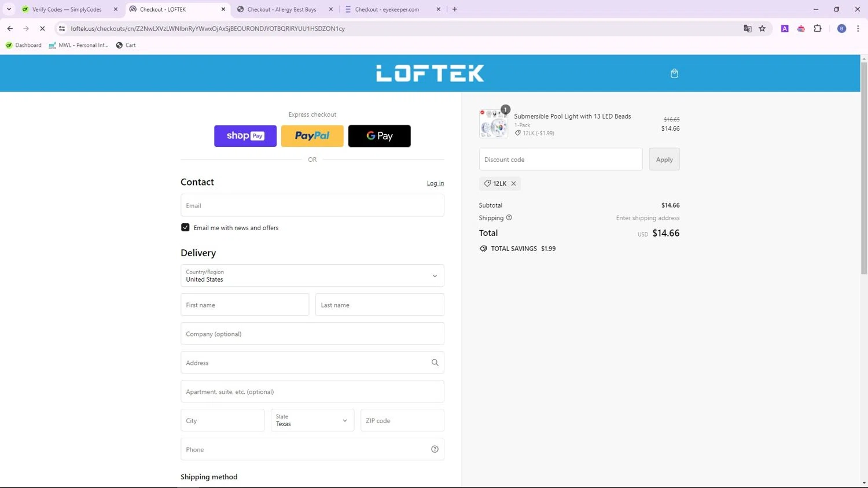Click the TOTAL SAVINGS $1.99 text
Viewport: 868px width, 488px height.
[523, 249]
